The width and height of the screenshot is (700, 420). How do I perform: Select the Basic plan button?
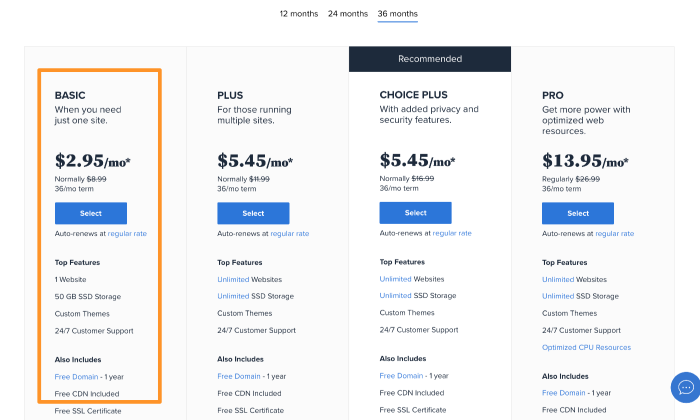pos(91,213)
